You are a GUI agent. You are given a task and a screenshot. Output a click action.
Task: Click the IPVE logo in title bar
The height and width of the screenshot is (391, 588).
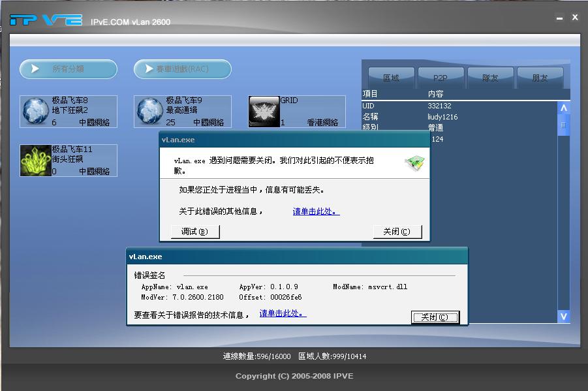point(46,20)
